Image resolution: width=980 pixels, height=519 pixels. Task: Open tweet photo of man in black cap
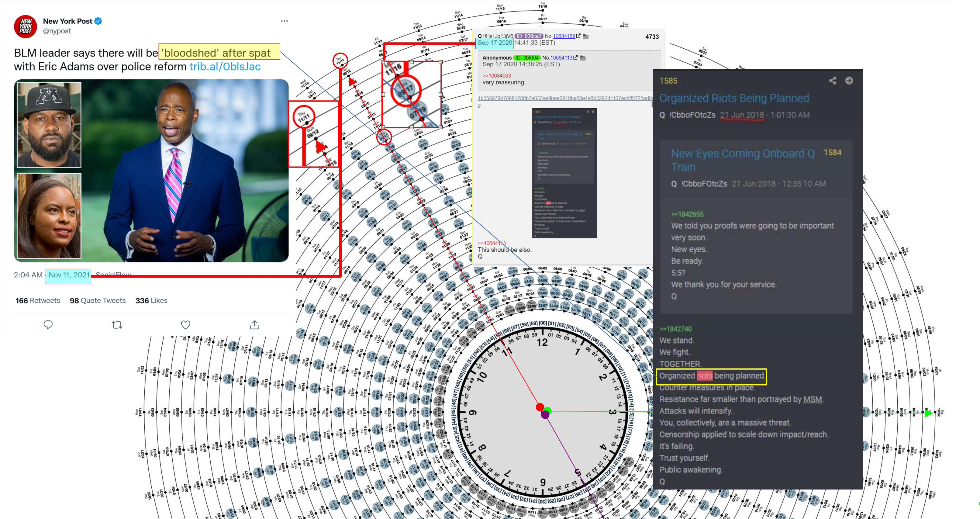pos(49,124)
